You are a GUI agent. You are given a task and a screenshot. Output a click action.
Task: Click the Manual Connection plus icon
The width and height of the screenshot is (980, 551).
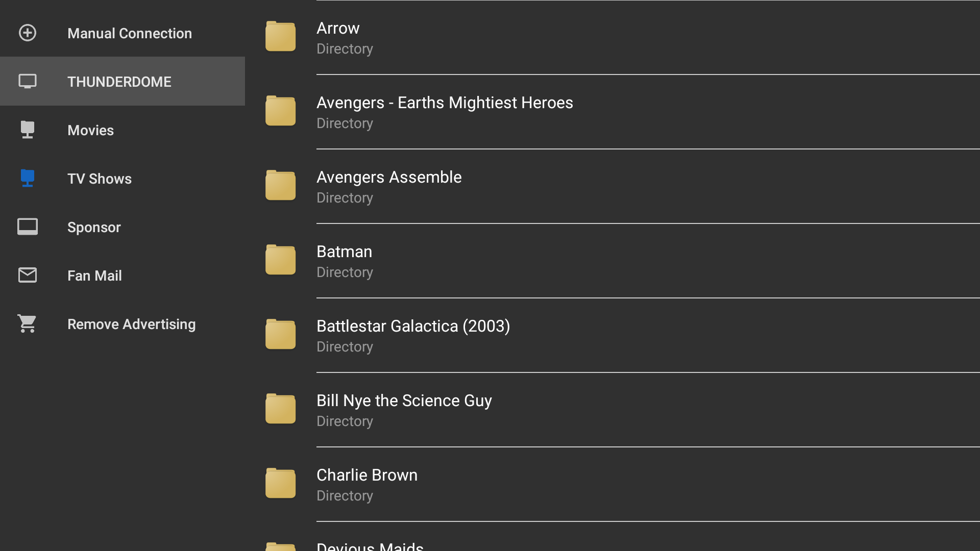(x=27, y=33)
